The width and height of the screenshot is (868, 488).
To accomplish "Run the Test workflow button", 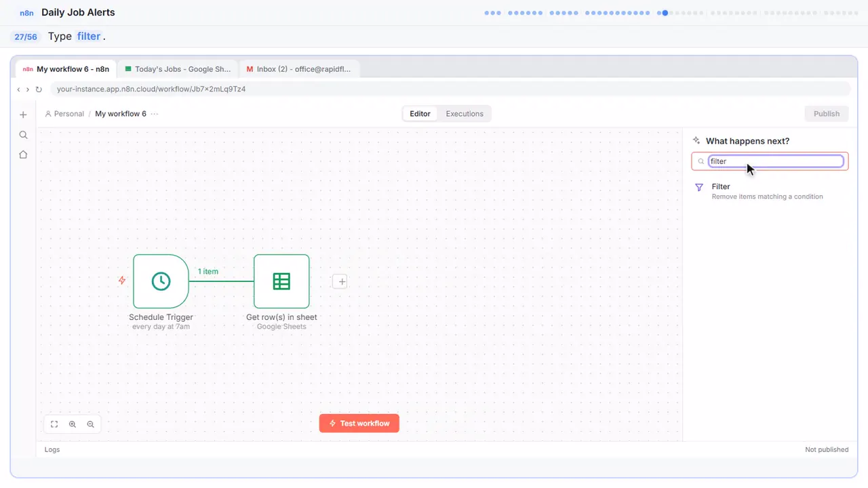I will coord(359,424).
